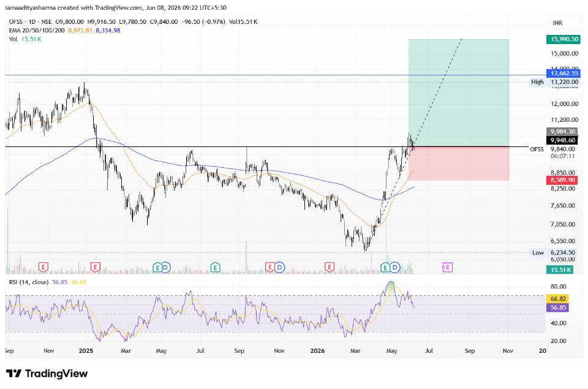
Task: Click the yellow 66.82 RSI axis label
Action: tap(558, 298)
